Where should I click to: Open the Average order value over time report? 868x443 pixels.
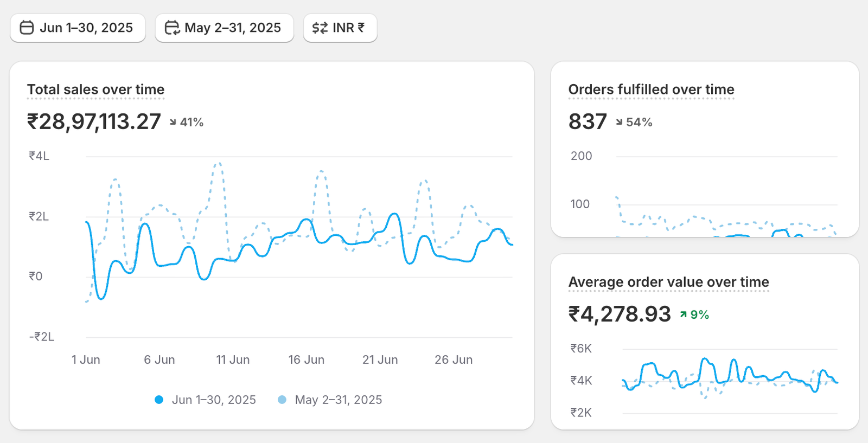668,282
